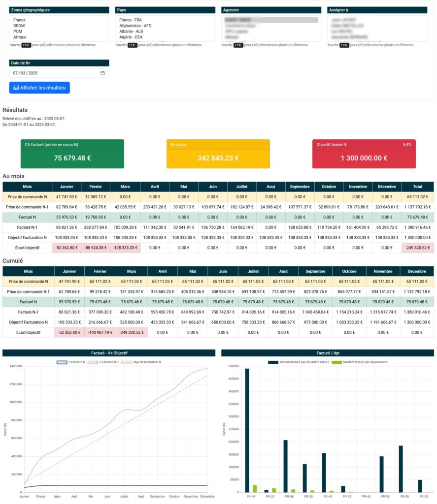The image size is (437, 504).
Task: Click the red Objectif Année N card
Action: pos(364,154)
